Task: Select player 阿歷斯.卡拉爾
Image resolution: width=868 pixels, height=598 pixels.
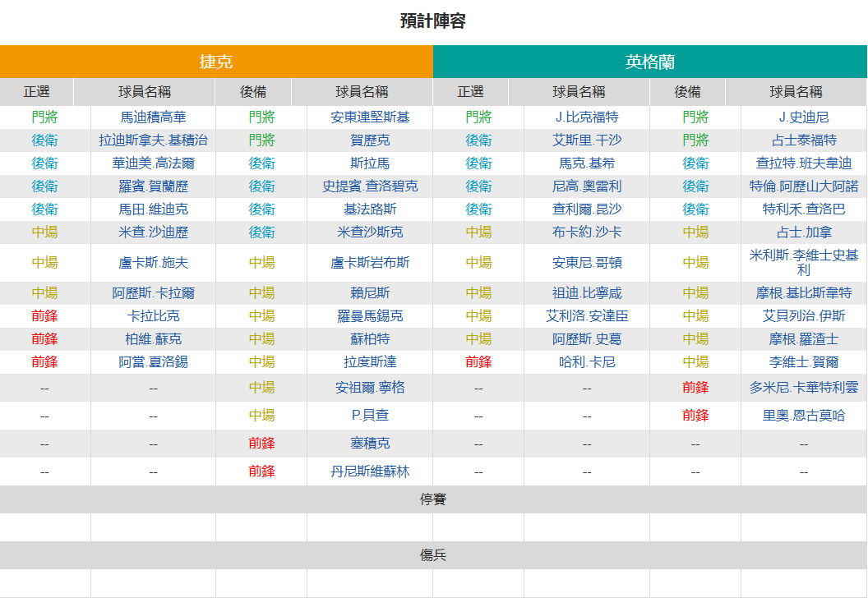Action: [154, 293]
